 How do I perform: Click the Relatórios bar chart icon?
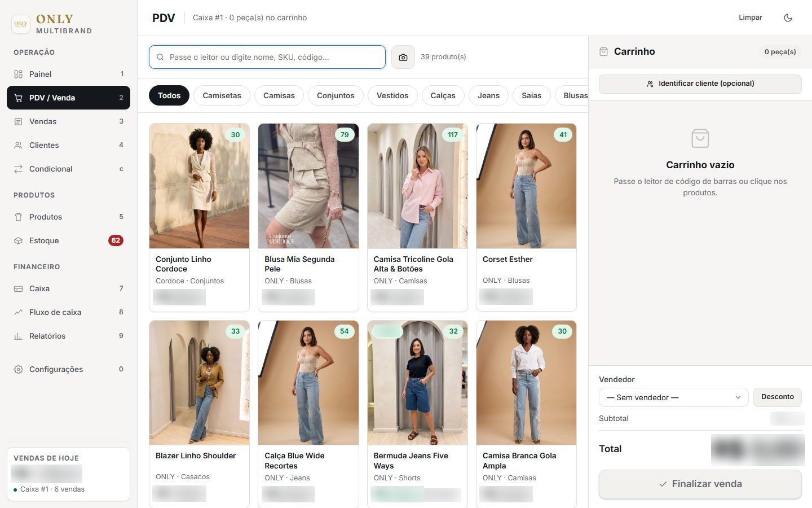click(18, 336)
